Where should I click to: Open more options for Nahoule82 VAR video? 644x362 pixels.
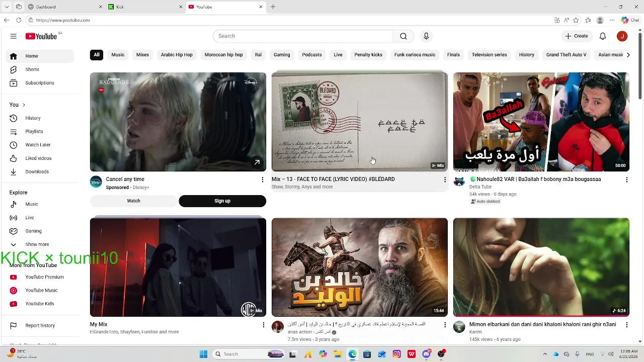626,179
